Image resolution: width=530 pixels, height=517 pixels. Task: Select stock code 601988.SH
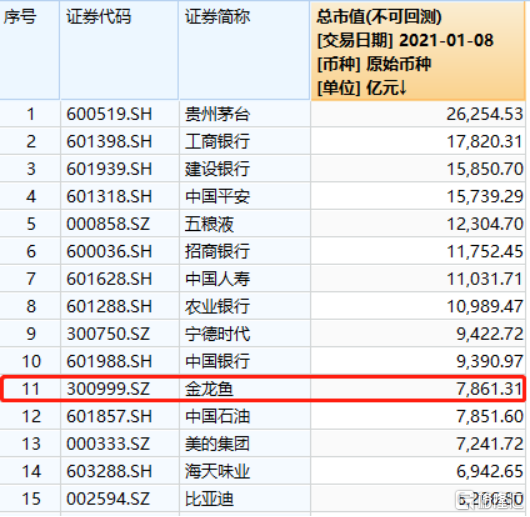point(109,361)
